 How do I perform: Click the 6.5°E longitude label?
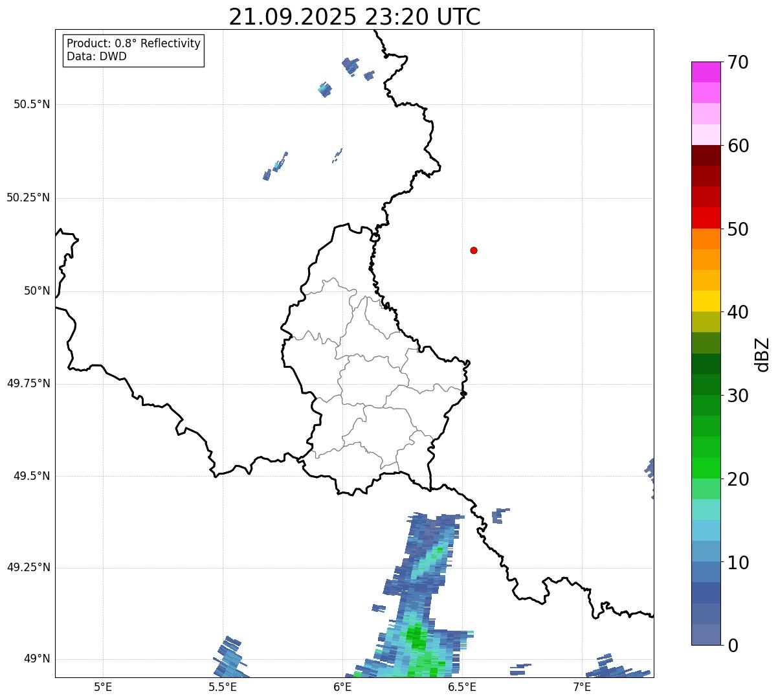tap(462, 686)
